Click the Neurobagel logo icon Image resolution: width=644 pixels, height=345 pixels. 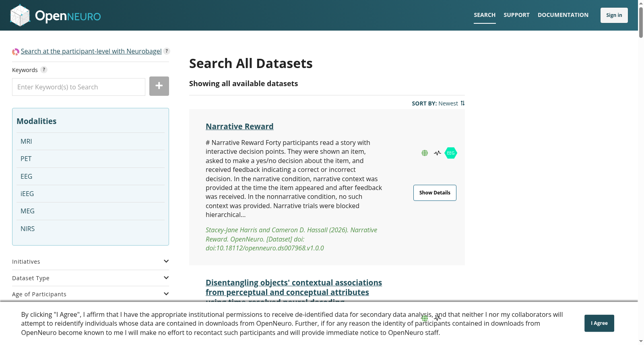click(16, 52)
